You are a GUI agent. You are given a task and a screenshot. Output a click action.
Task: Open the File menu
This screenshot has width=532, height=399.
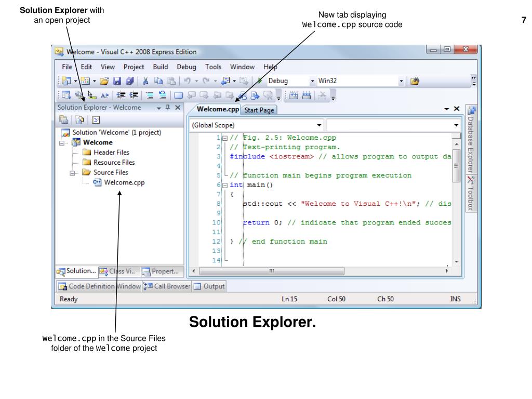point(67,67)
